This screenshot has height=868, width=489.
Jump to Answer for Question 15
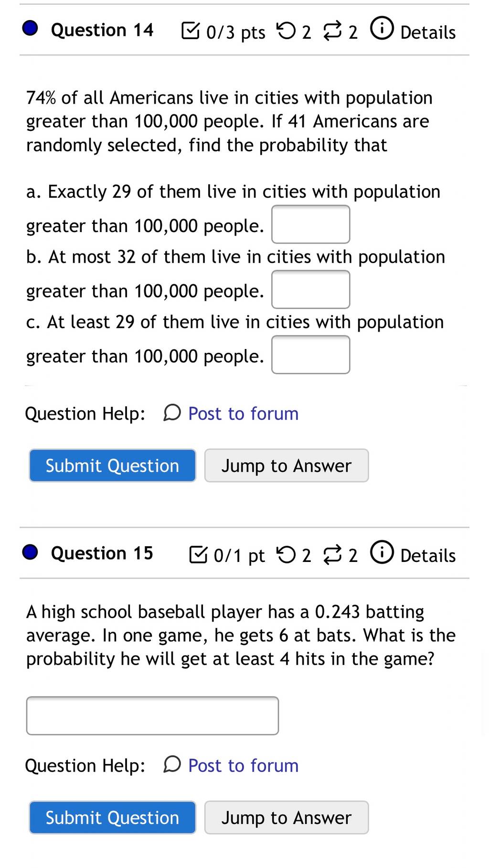(x=287, y=817)
